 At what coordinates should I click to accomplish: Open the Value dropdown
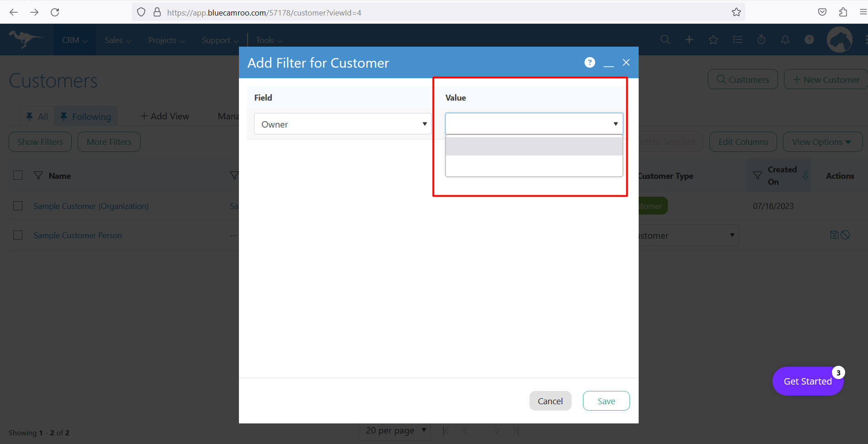point(534,123)
